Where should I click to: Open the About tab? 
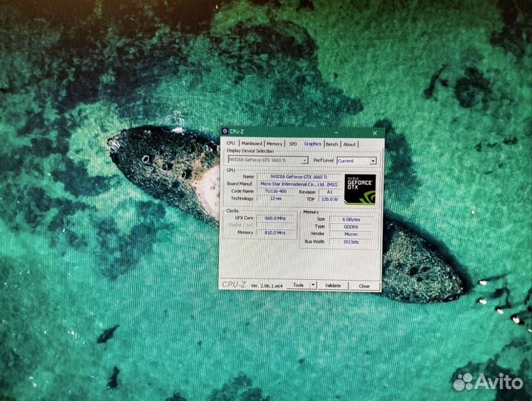tap(349, 144)
